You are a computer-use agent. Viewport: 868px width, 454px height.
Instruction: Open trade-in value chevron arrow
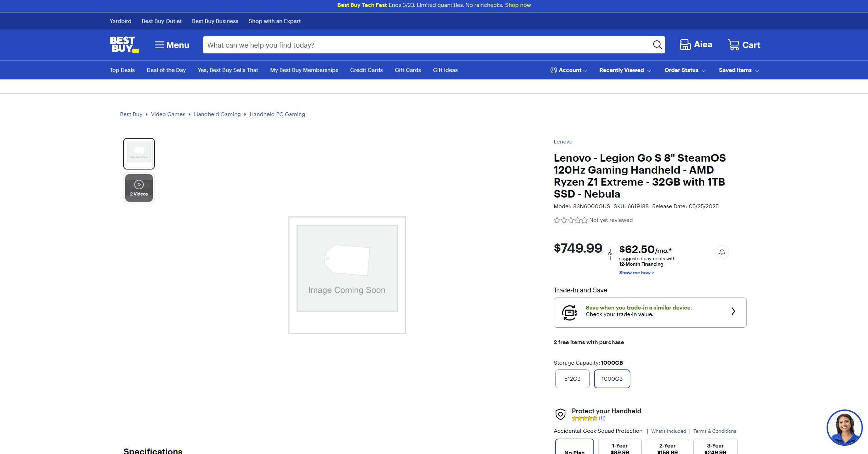(x=733, y=311)
